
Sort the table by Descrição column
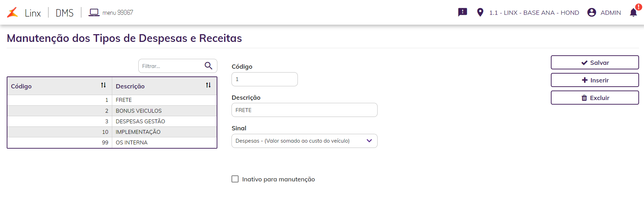(209, 85)
